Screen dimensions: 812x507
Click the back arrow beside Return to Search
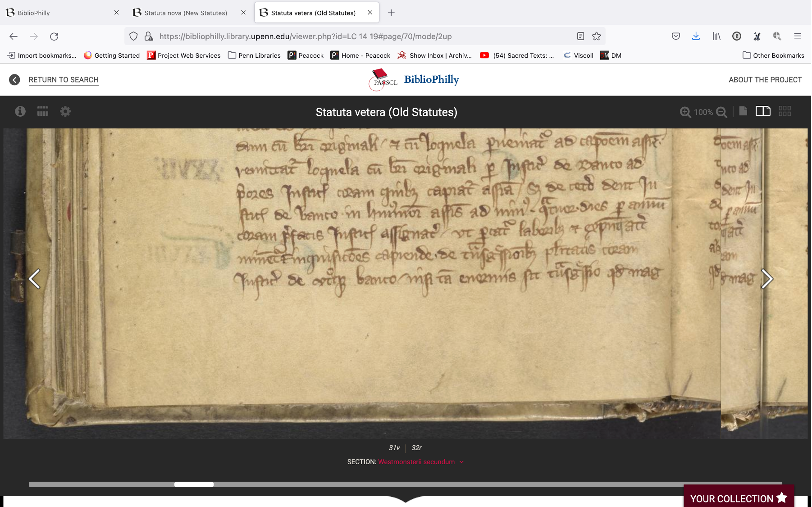click(x=14, y=80)
